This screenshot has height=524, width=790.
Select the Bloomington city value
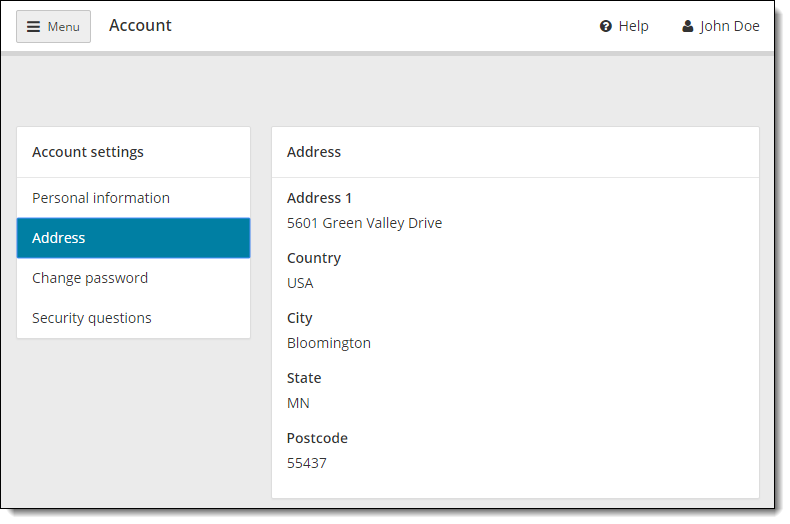329,343
